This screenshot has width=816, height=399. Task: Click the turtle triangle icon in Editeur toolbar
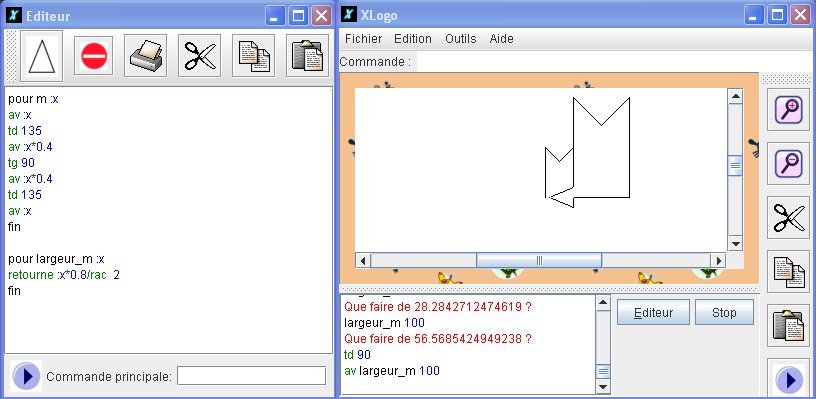tap(42, 56)
